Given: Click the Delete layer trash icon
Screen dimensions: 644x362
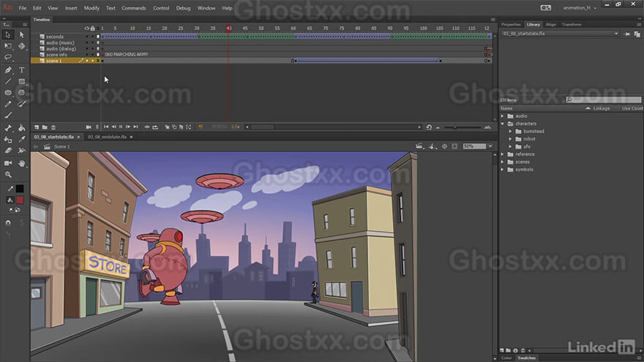Looking at the screenshot, I should [53, 127].
